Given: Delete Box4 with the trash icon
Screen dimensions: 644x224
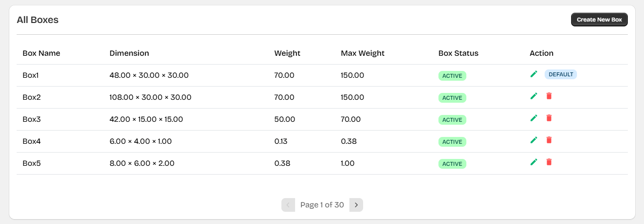Looking at the screenshot, I should (549, 140).
